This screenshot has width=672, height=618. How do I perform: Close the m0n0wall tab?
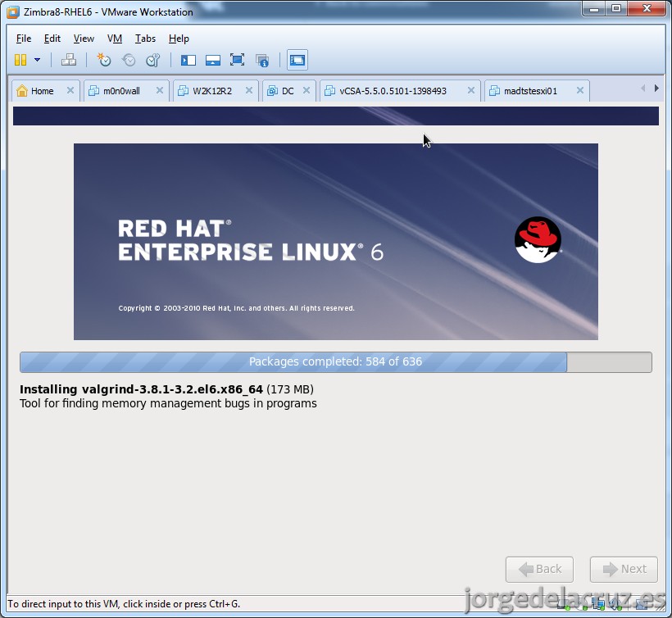coord(160,90)
